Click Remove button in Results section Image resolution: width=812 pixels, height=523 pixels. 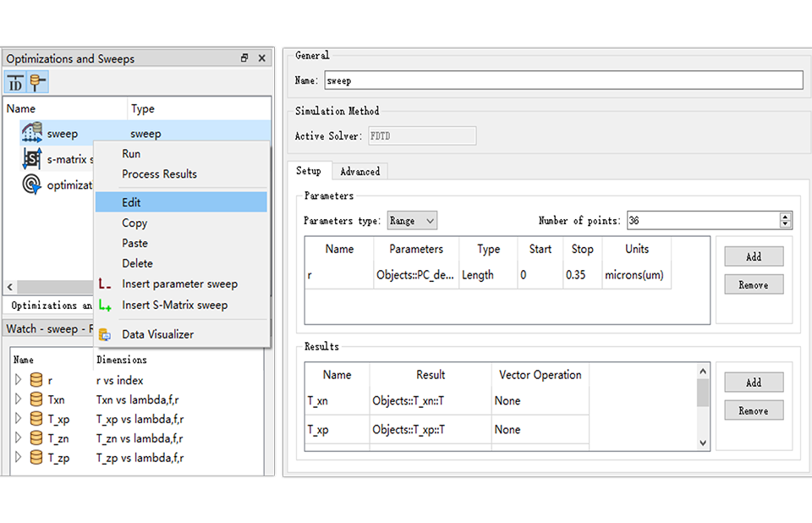[754, 410]
